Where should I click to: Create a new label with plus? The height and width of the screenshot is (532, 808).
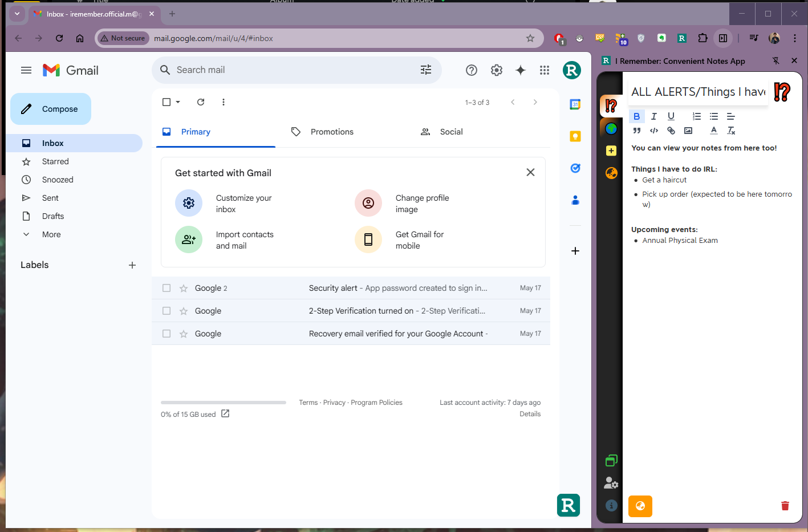coord(132,265)
